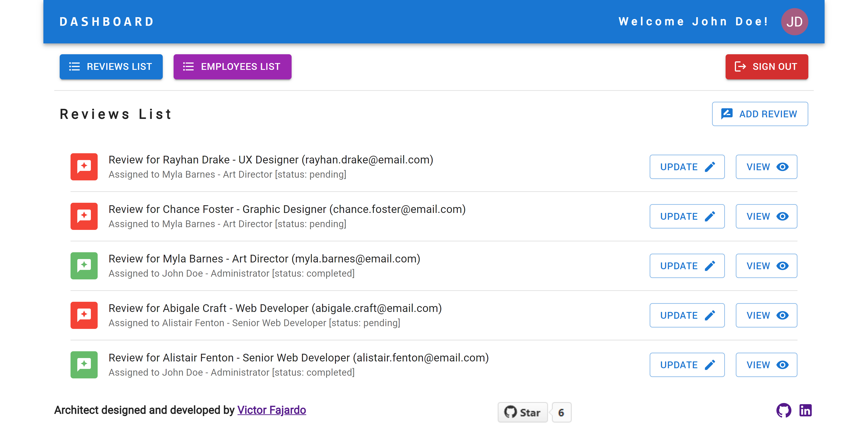This screenshot has width=868, height=434.
Task: Click the Add Review button
Action: (x=759, y=114)
